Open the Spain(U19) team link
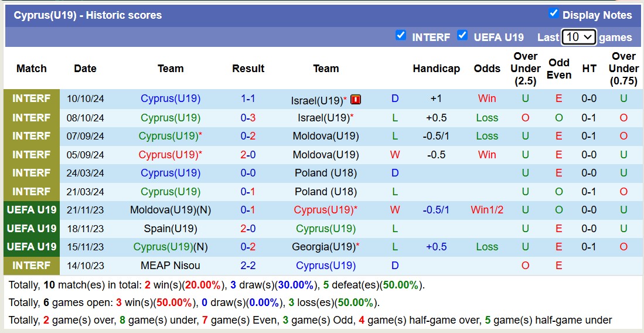 (170, 229)
